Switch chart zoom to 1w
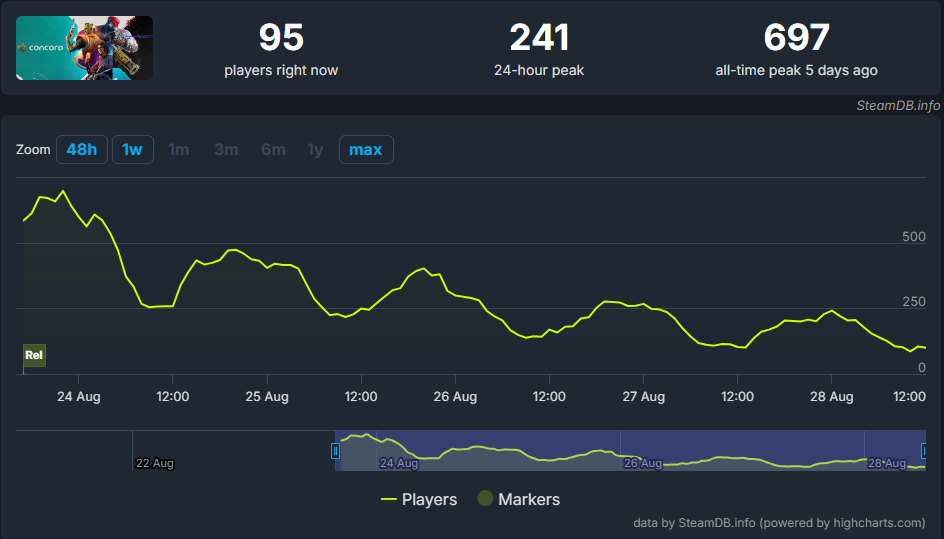The width and height of the screenshot is (944, 539). point(132,150)
